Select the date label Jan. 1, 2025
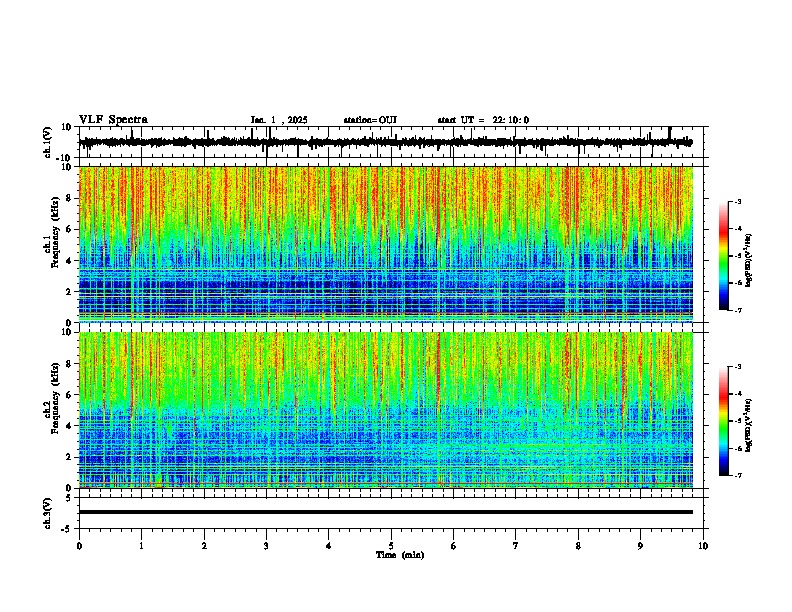792x612 pixels. point(279,120)
